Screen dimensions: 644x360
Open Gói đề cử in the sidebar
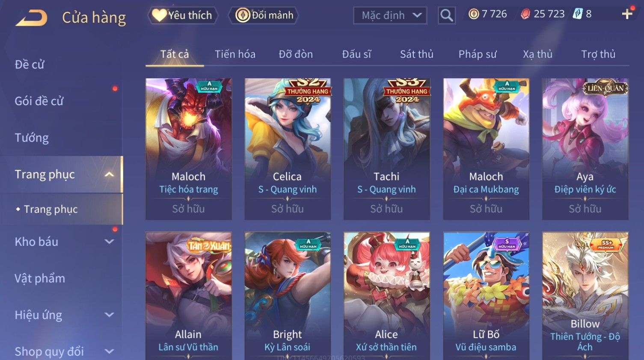click(x=39, y=101)
